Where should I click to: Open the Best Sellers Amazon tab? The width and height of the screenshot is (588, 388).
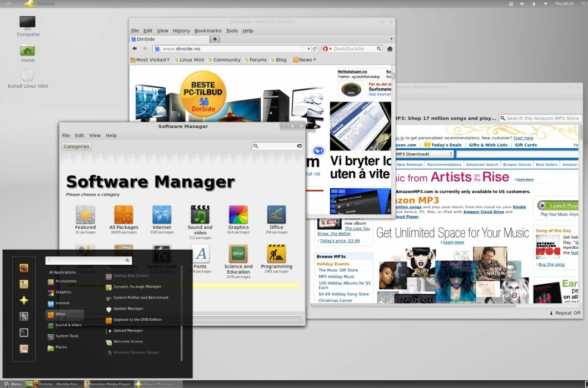coord(546,164)
